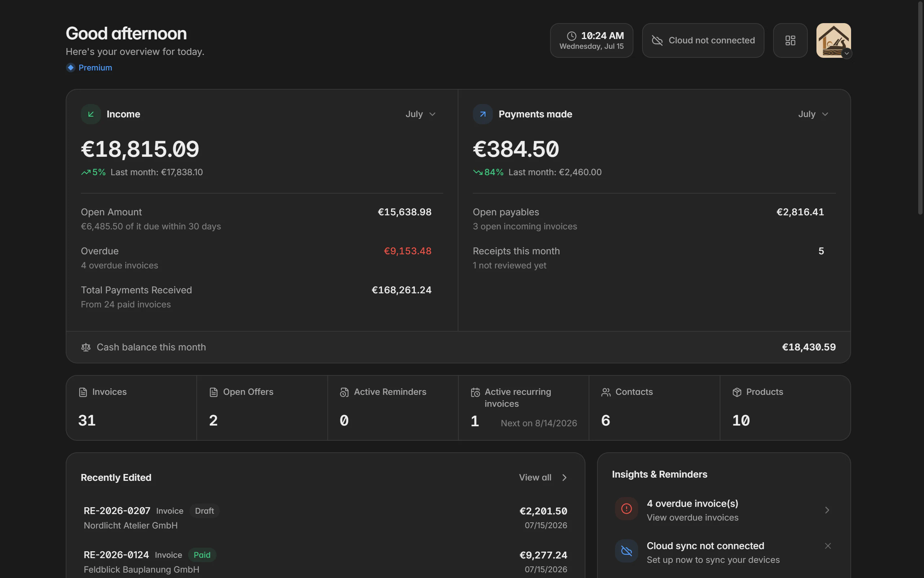Click the Active Reminders icon
Image resolution: width=924 pixels, height=578 pixels.
coord(344,392)
